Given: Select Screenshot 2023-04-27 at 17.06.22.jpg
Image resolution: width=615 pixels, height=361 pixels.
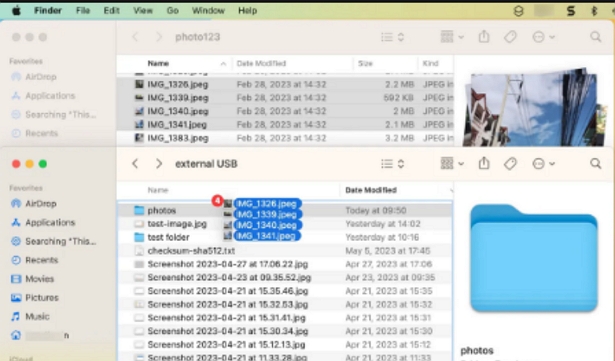Looking at the screenshot, I should click(285, 264).
